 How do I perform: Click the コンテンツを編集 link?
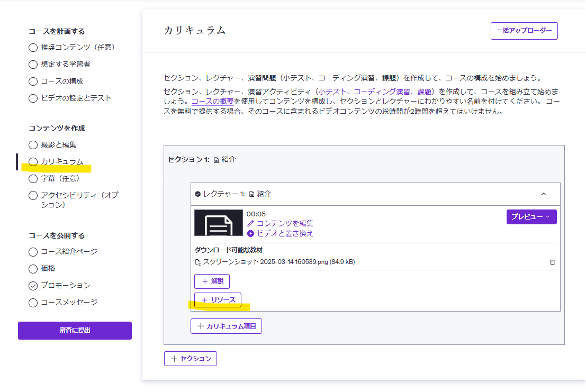[285, 223]
